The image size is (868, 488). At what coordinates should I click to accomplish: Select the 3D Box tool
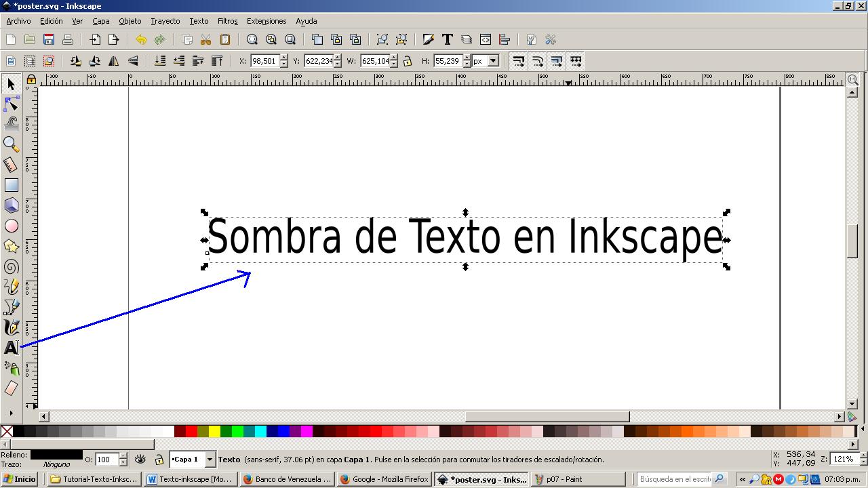11,205
